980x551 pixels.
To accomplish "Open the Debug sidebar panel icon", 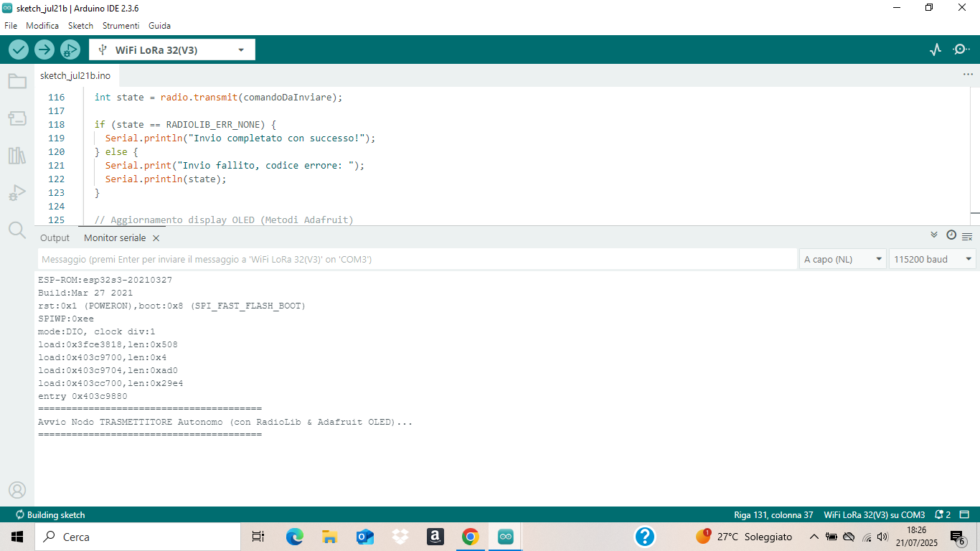I will (17, 192).
